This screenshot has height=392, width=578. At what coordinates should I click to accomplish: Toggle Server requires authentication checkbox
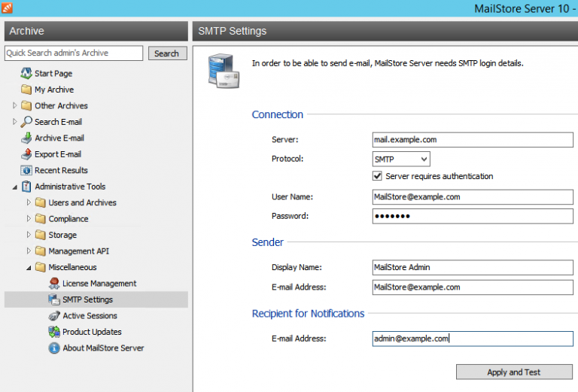pyautogui.click(x=377, y=176)
